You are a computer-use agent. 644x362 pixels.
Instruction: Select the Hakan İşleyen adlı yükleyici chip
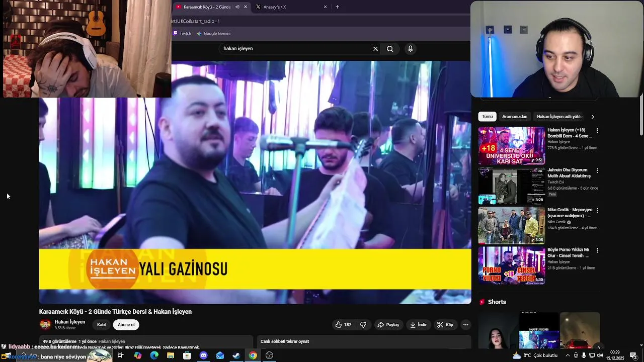click(559, 117)
